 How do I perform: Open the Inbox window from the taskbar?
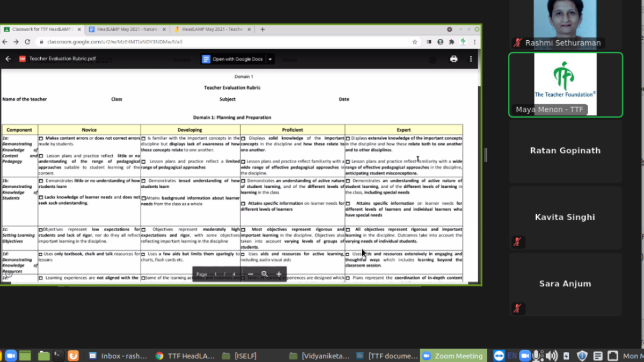pyautogui.click(x=118, y=356)
